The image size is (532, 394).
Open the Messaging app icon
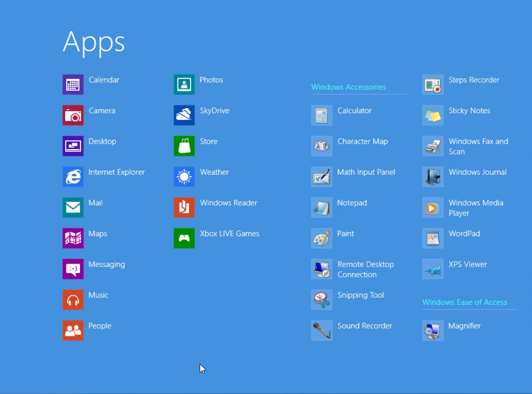73,269
